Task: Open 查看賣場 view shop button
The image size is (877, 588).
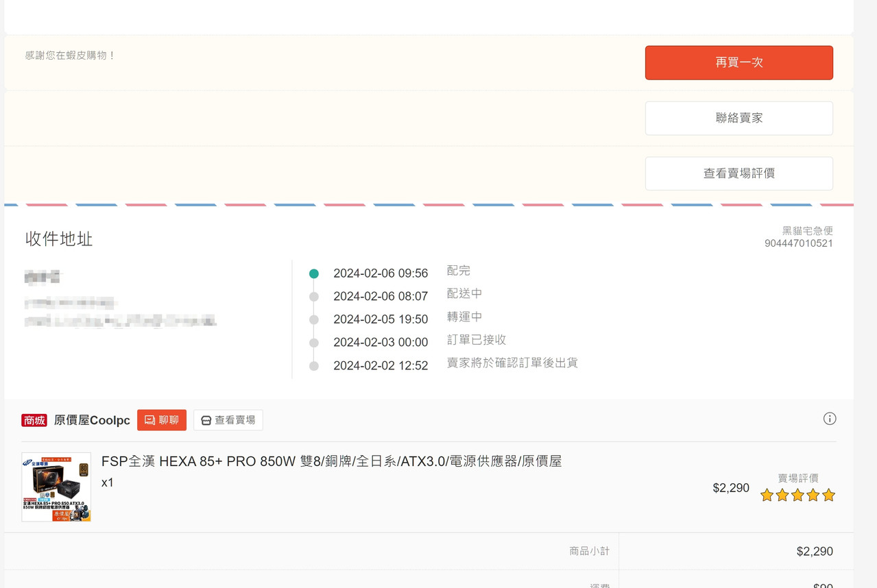Action: click(x=228, y=420)
